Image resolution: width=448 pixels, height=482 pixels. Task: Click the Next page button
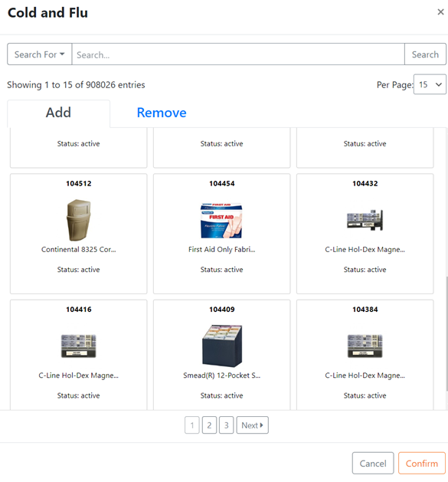(x=252, y=425)
